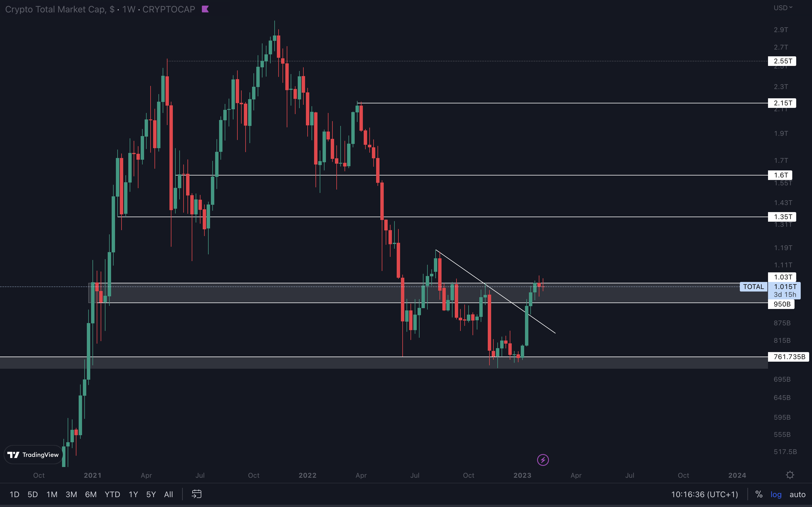This screenshot has width=812, height=507.
Task: Show All time range data
Action: 168,494
